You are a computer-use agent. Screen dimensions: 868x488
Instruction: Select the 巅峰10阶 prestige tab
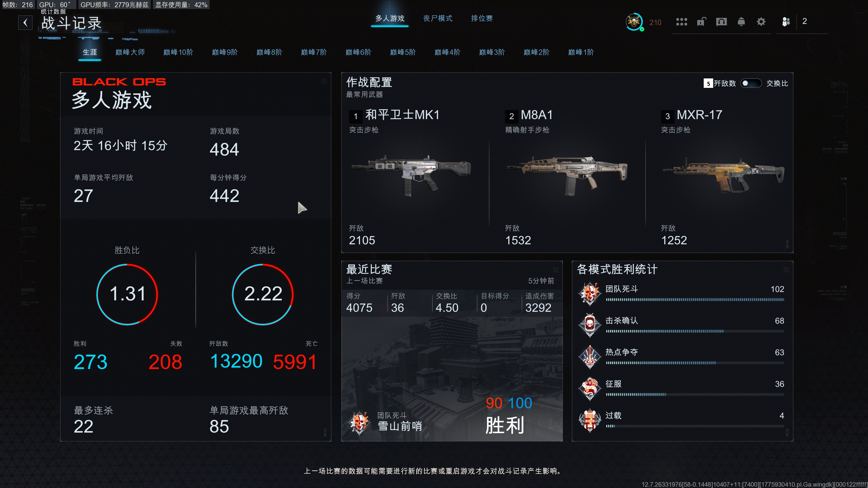click(178, 52)
